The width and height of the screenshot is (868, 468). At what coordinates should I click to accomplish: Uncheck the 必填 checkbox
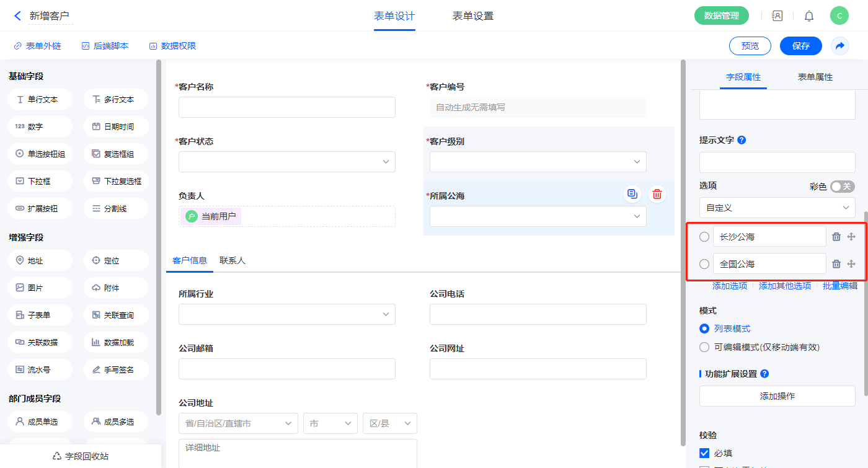pyautogui.click(x=704, y=453)
